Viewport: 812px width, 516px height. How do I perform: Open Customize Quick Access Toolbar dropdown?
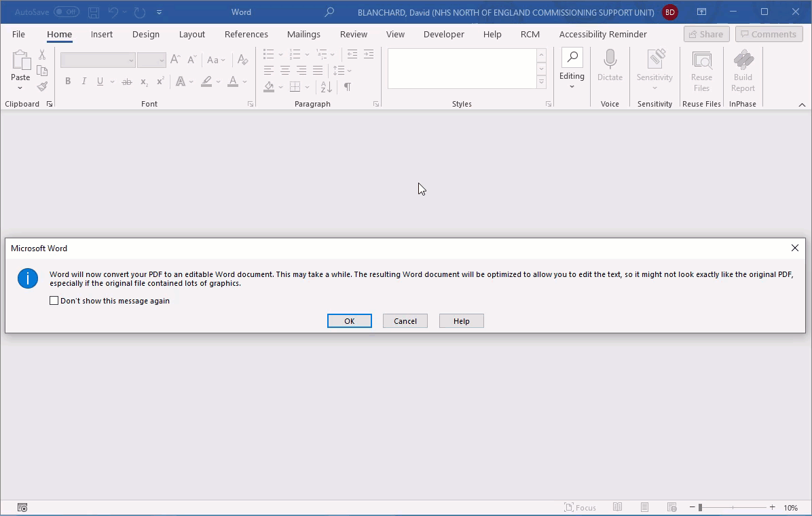click(159, 12)
